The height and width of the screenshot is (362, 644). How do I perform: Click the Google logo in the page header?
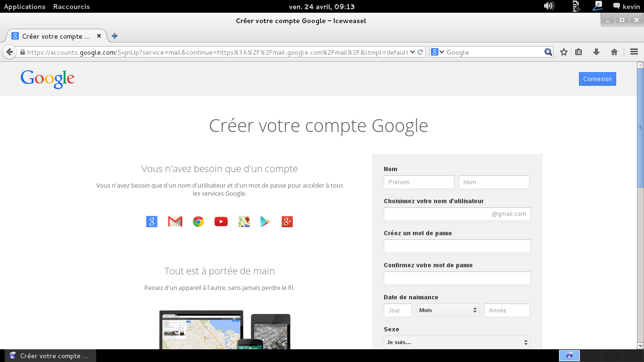click(x=48, y=79)
